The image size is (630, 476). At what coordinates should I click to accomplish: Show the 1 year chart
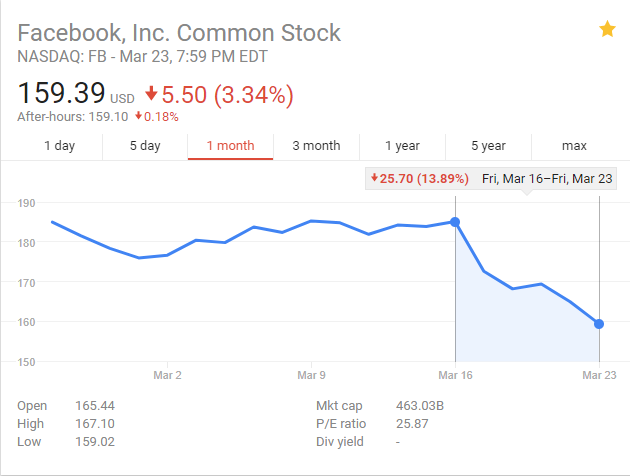402,146
